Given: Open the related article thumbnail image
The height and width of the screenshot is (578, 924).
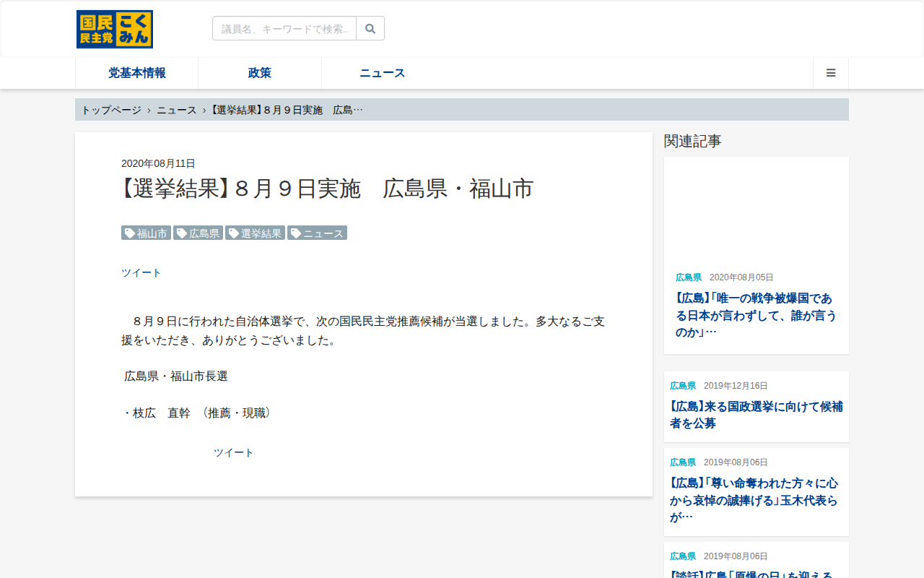Looking at the screenshot, I should 757,209.
